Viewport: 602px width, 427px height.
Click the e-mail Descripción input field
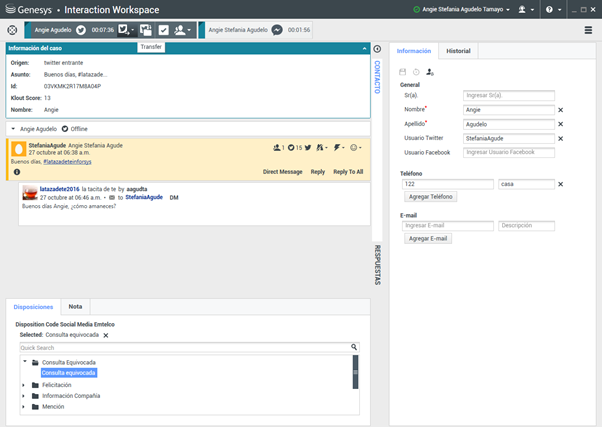[x=526, y=226]
